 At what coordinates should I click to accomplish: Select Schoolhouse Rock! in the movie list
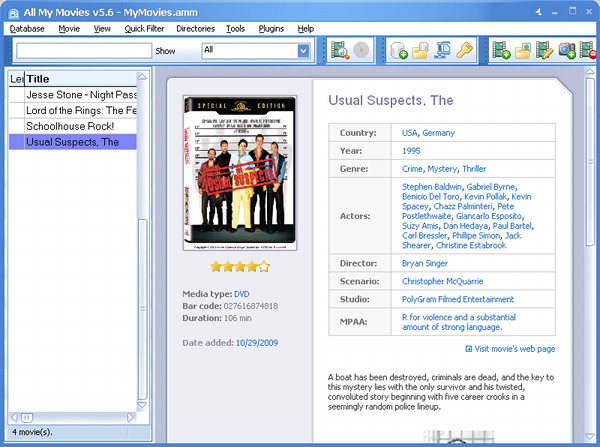73,126
